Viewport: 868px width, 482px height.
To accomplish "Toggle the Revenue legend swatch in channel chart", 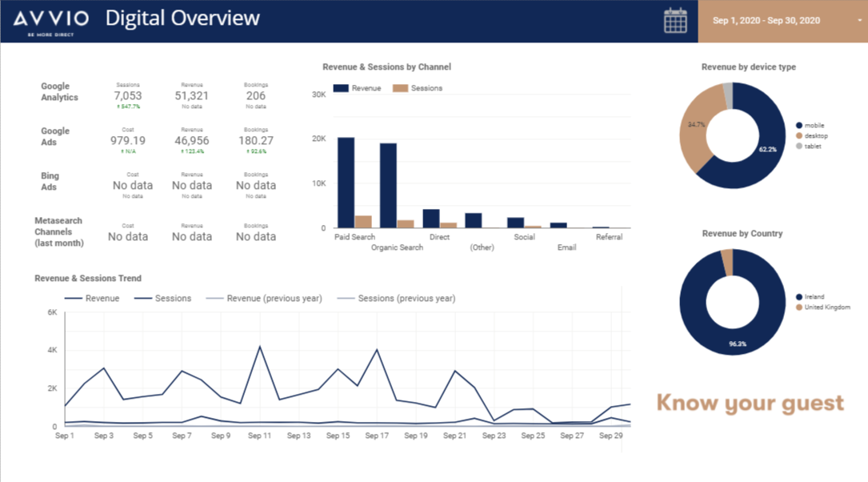I will [x=341, y=88].
